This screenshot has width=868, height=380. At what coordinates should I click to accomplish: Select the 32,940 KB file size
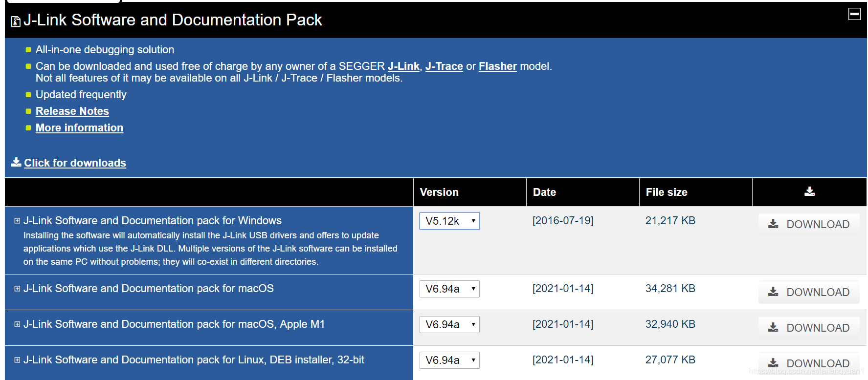(670, 324)
